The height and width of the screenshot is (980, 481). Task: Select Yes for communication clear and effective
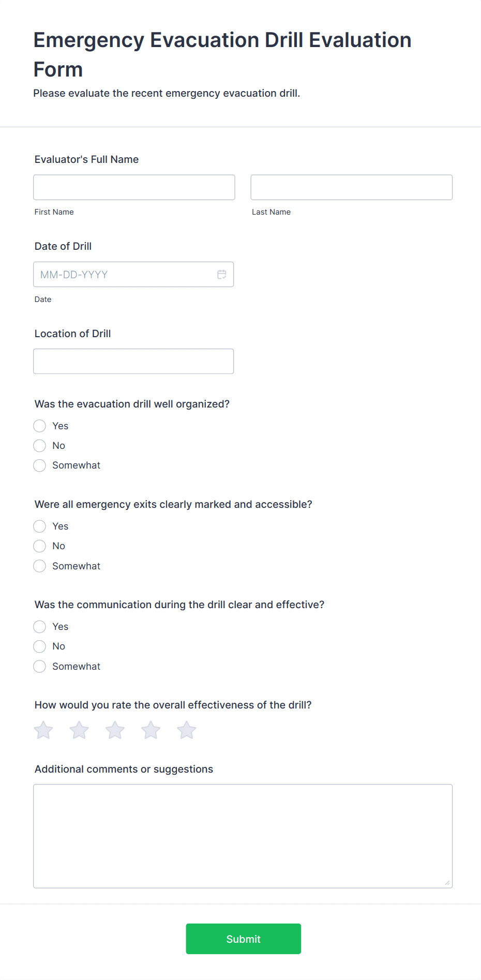click(39, 626)
